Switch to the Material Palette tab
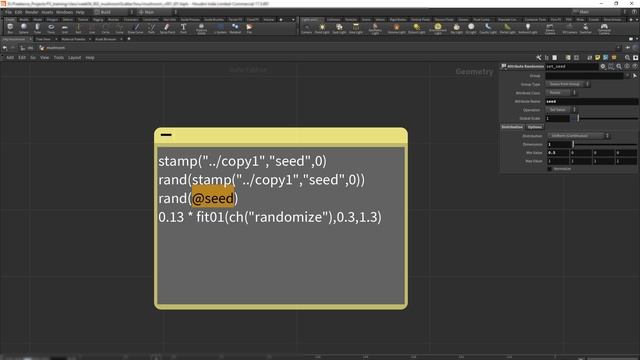This screenshot has width=640, height=360. (73, 39)
